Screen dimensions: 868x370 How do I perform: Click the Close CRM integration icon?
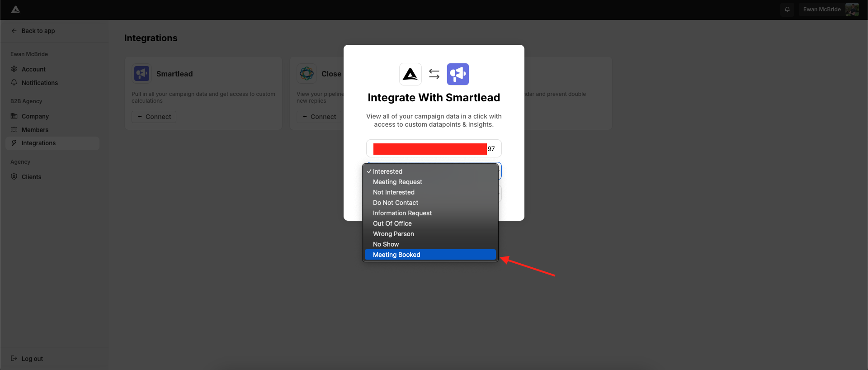click(307, 73)
